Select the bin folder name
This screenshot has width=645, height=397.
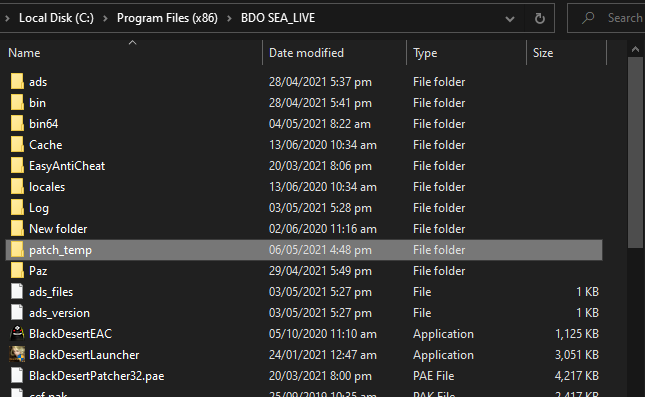point(37,103)
